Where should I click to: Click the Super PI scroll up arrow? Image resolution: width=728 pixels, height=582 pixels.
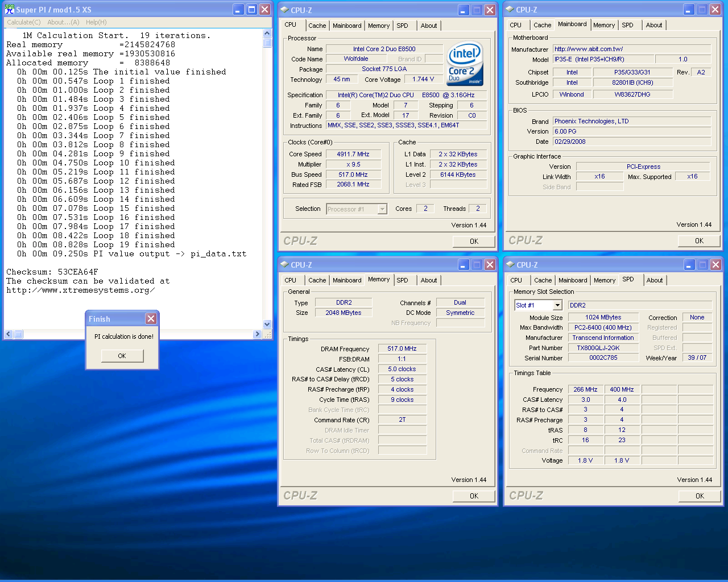click(x=267, y=33)
